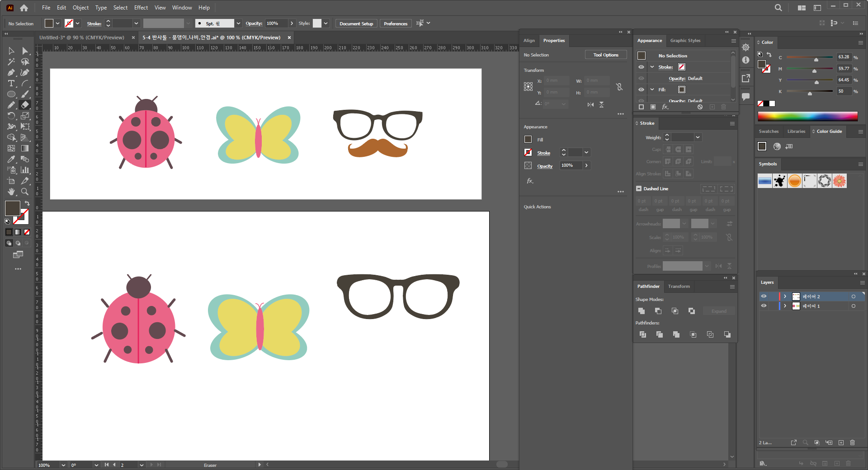This screenshot has width=868, height=470.
Task: Switch to the Transform tab beside Pathfinder
Action: tap(679, 287)
